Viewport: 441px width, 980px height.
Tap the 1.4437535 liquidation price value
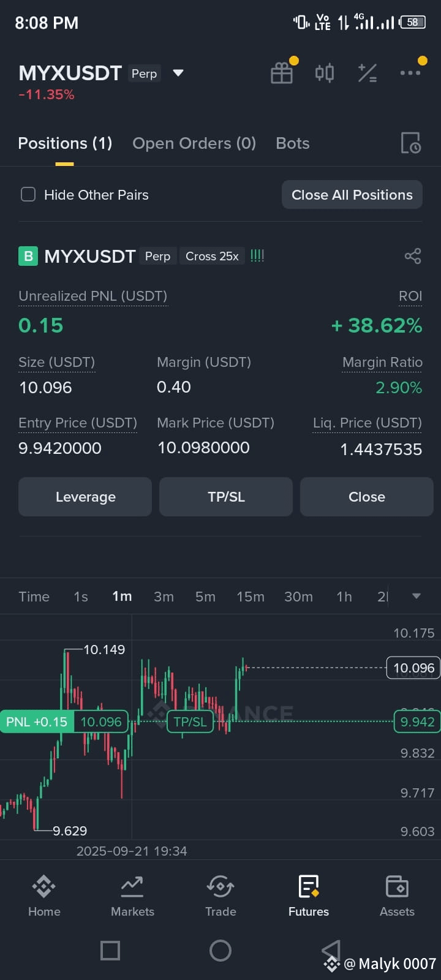coord(381,449)
